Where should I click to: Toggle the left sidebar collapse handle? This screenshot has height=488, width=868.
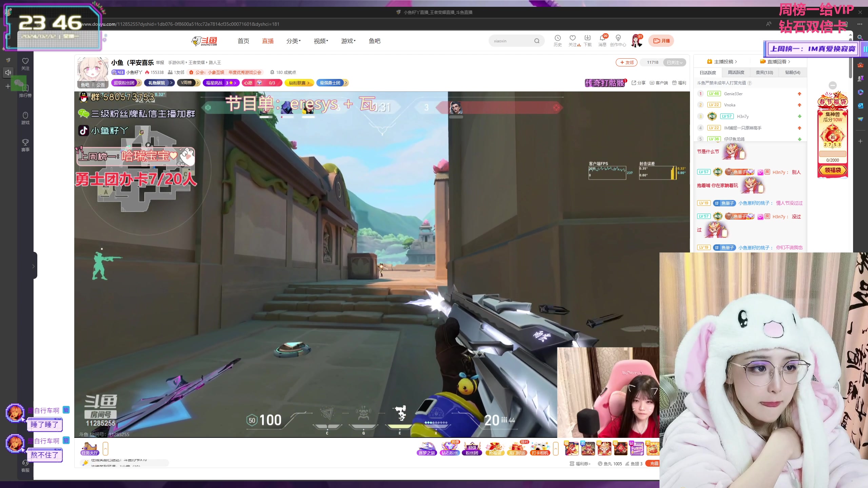(x=34, y=266)
